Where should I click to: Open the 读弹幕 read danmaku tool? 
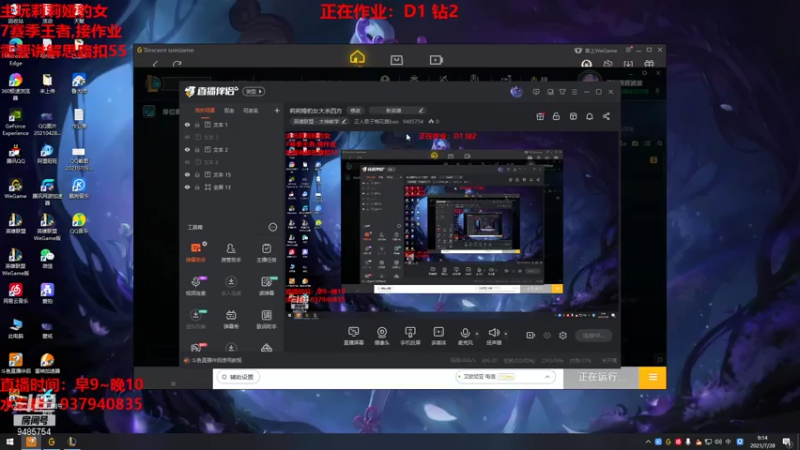coord(266,286)
